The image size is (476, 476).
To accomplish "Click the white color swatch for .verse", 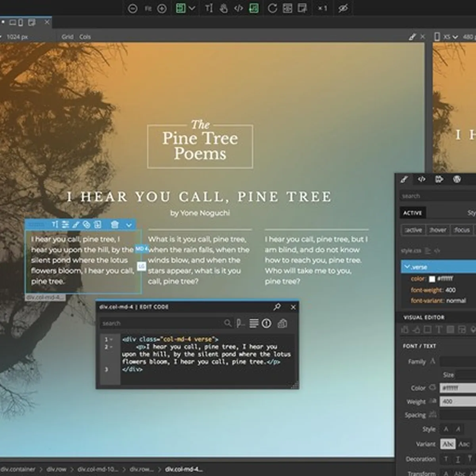I will coord(432,279).
